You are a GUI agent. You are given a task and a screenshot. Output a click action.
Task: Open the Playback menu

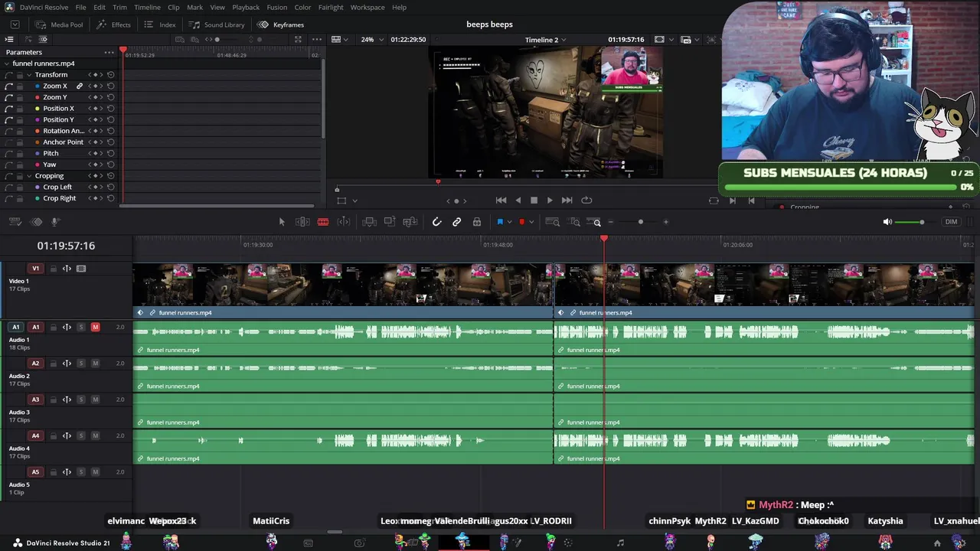(246, 7)
